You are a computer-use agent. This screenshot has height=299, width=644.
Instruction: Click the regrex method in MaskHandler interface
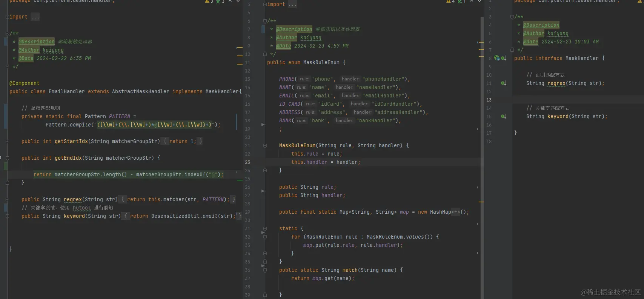coord(556,83)
